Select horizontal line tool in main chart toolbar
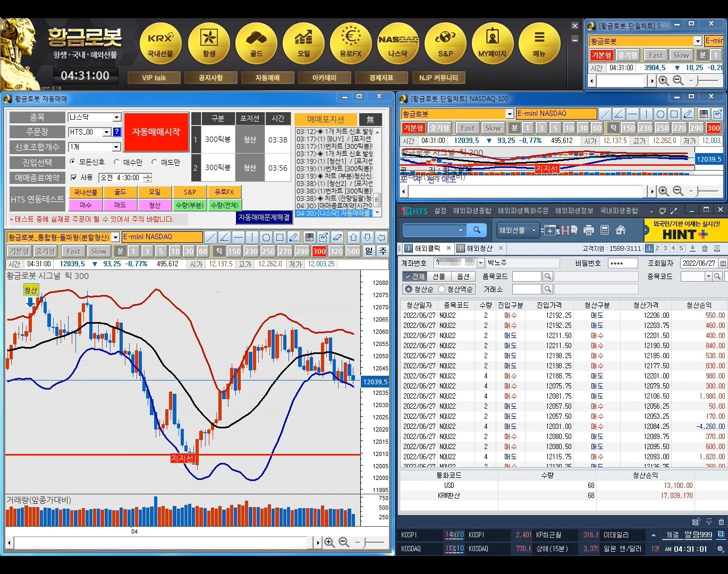728x574 pixels. (x=238, y=237)
